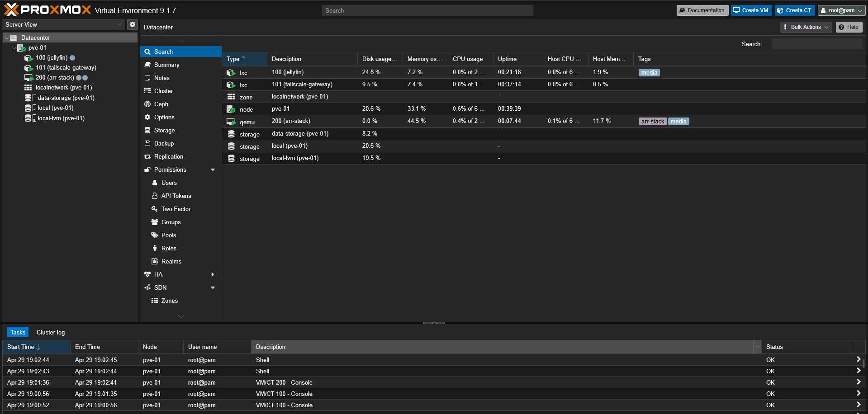The height and width of the screenshot is (414, 868).
Task: Select 101 (tailscale-gateway) in tree
Action: pyautogui.click(x=66, y=67)
